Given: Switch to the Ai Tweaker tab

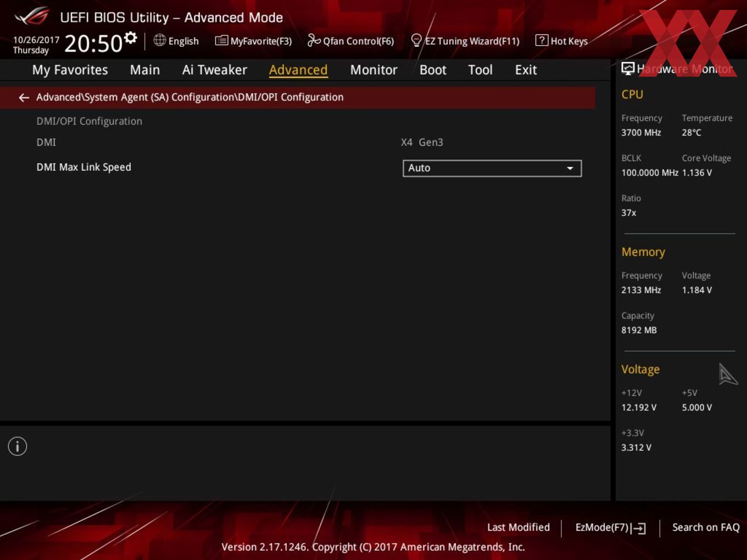Looking at the screenshot, I should (x=215, y=70).
